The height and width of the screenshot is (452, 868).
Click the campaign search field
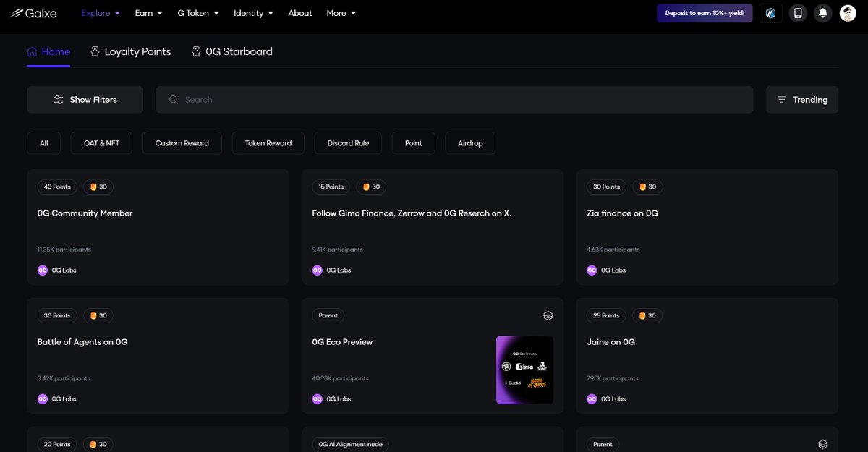point(454,100)
